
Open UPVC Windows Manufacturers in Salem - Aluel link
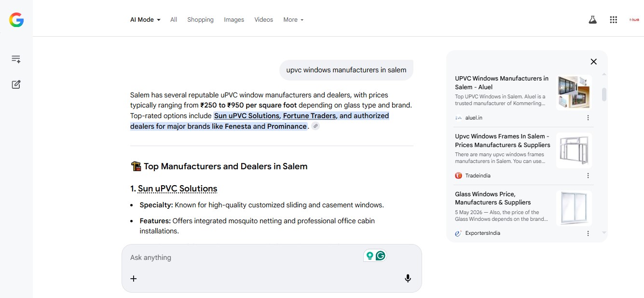coord(502,82)
